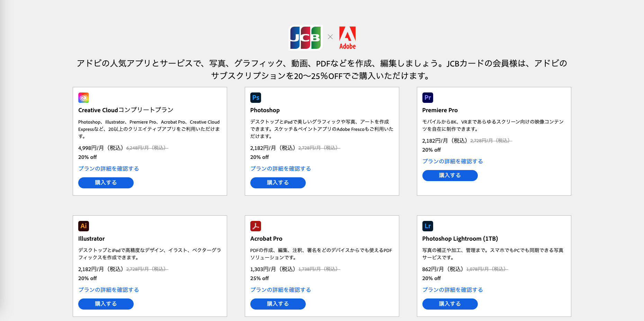Screen dimensions: 644x321
Task: Click the Illustrator card title
Action: click(x=91, y=239)
